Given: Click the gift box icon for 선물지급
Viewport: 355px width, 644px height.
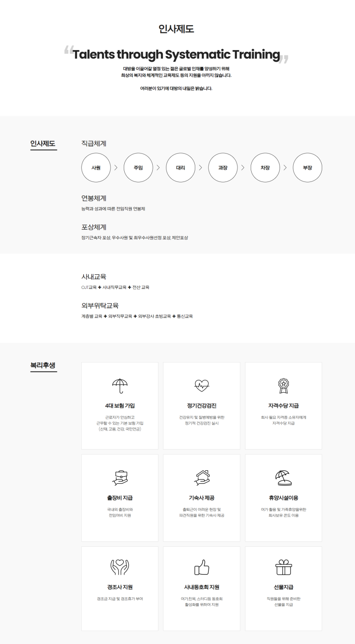Looking at the screenshot, I should point(283,567).
